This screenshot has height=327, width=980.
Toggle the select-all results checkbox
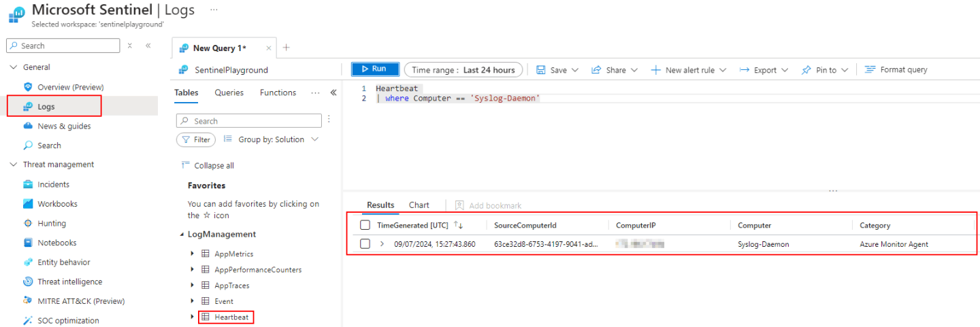365,225
